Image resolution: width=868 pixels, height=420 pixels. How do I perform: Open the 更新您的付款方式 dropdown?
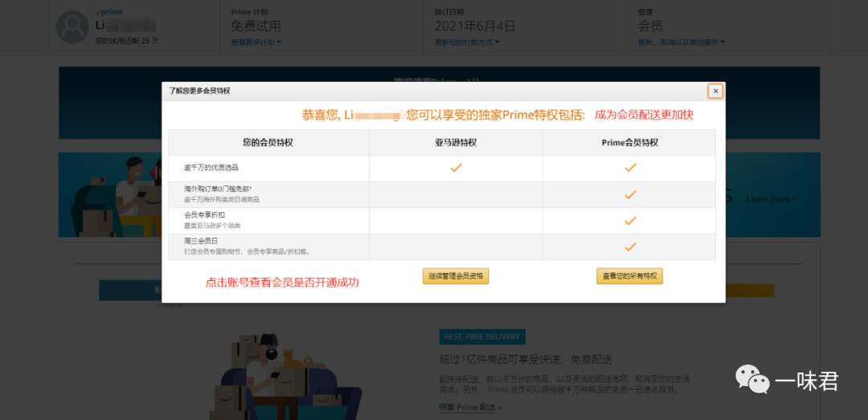(x=467, y=42)
